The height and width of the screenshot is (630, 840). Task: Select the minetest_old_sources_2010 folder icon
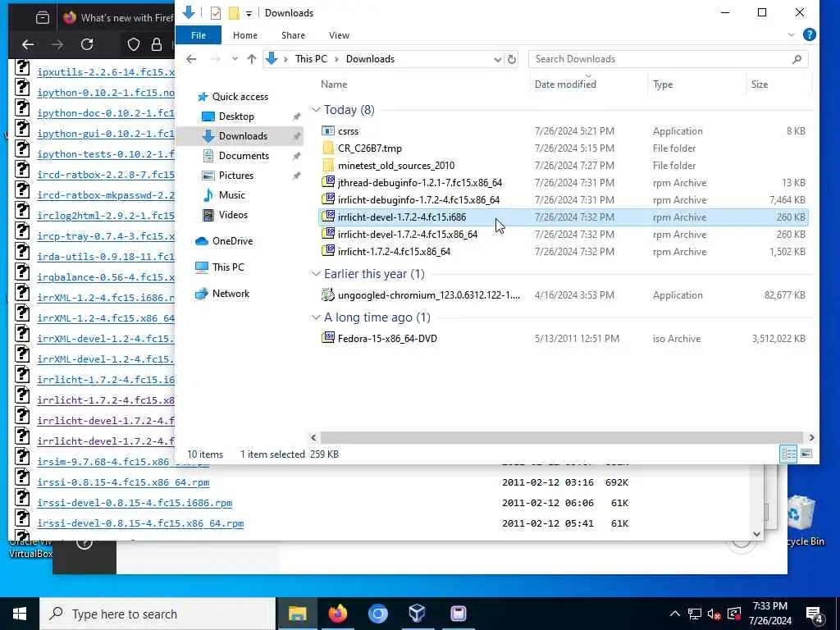[x=328, y=166]
